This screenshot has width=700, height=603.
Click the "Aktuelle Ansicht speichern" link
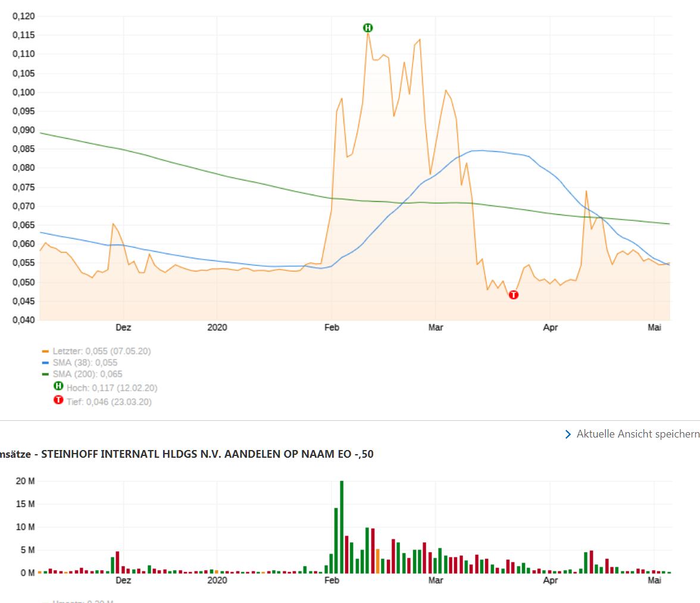point(637,434)
